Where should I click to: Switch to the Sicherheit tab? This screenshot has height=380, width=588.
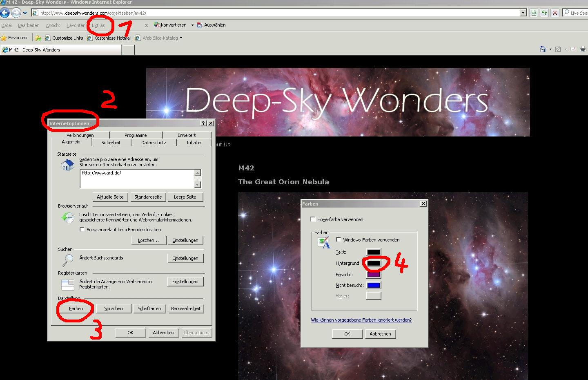click(111, 143)
